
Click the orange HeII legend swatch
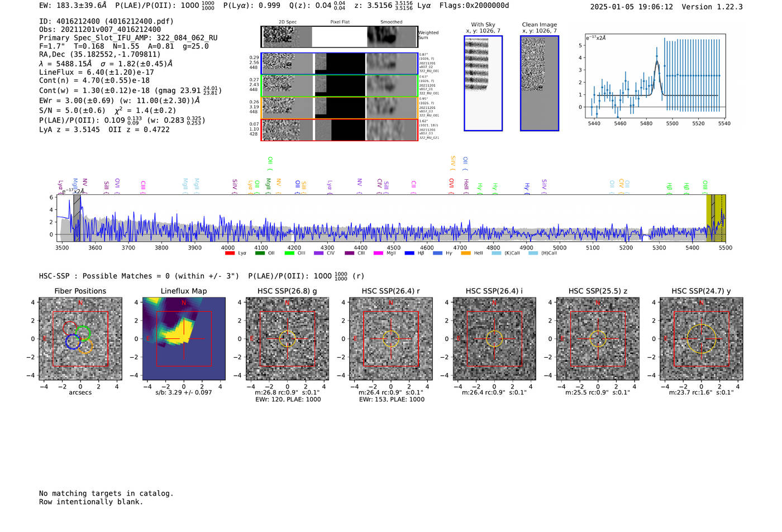466,253
